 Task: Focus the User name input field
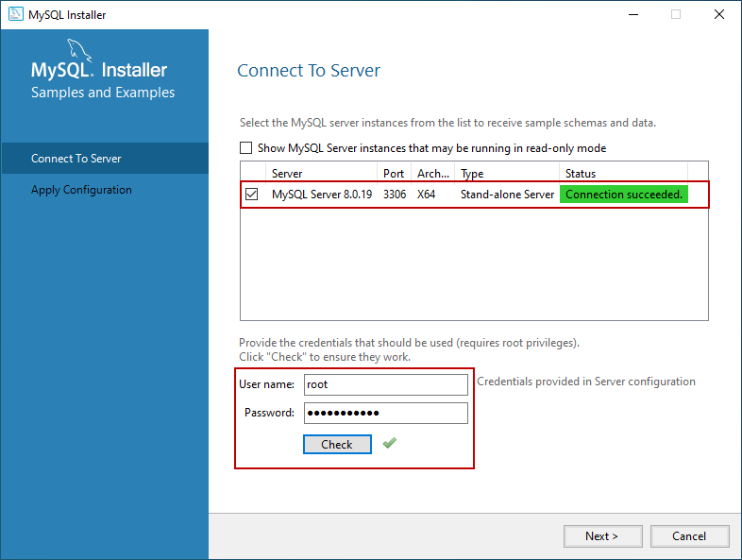(x=385, y=384)
